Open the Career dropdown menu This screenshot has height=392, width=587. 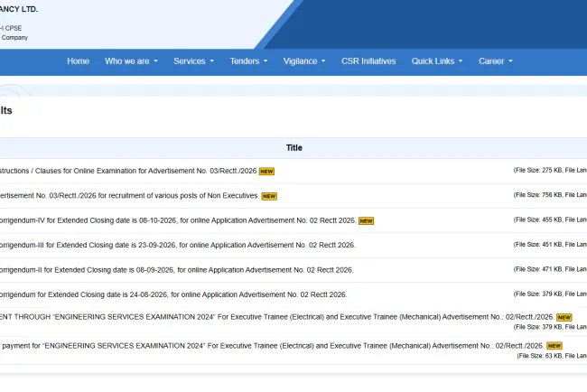496,61
